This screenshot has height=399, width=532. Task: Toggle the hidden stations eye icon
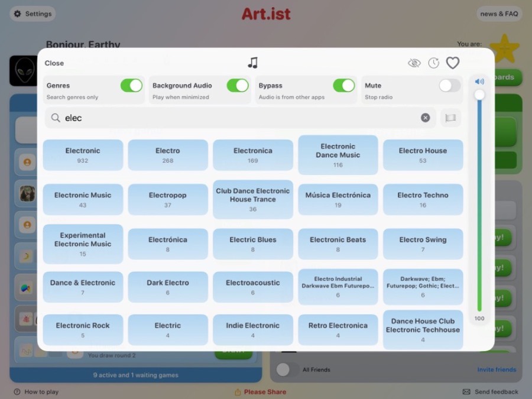(x=414, y=63)
